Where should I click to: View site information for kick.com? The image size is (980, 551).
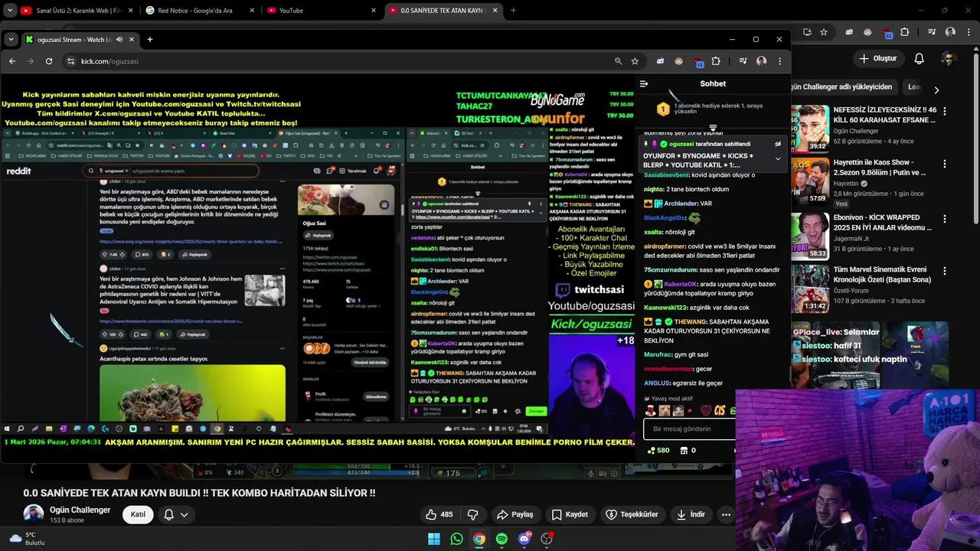coord(71,61)
